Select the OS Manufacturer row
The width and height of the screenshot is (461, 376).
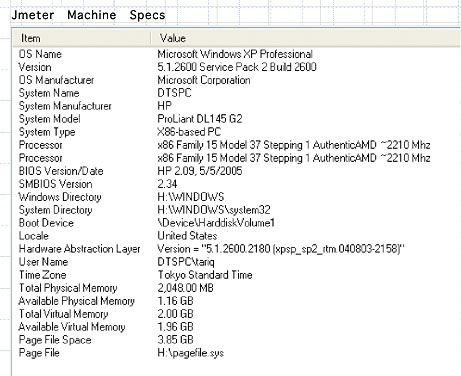point(237,80)
